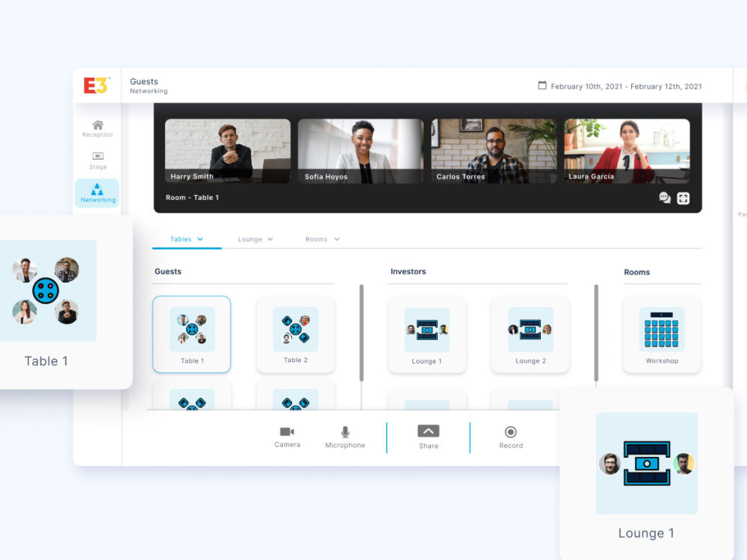Click Laura Garcia's video tile
Viewport: 747px width, 560px height.
click(x=627, y=151)
